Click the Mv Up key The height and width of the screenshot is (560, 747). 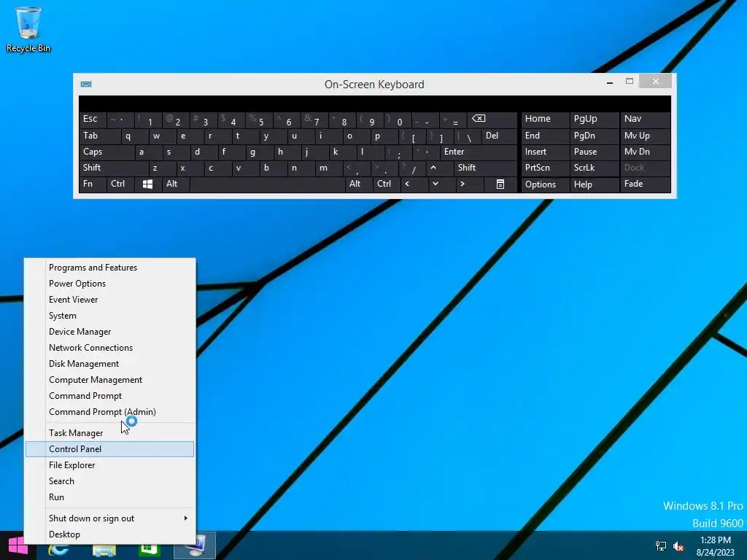(646, 136)
